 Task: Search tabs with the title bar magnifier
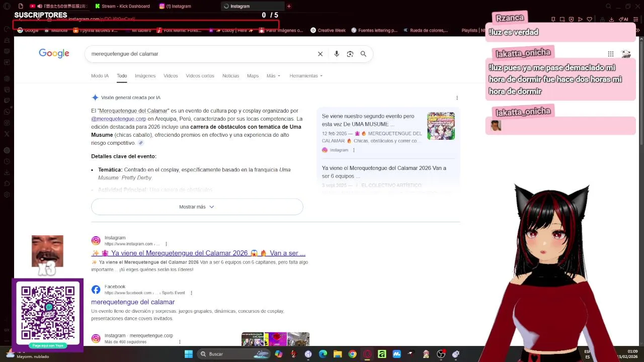click(x=608, y=6)
